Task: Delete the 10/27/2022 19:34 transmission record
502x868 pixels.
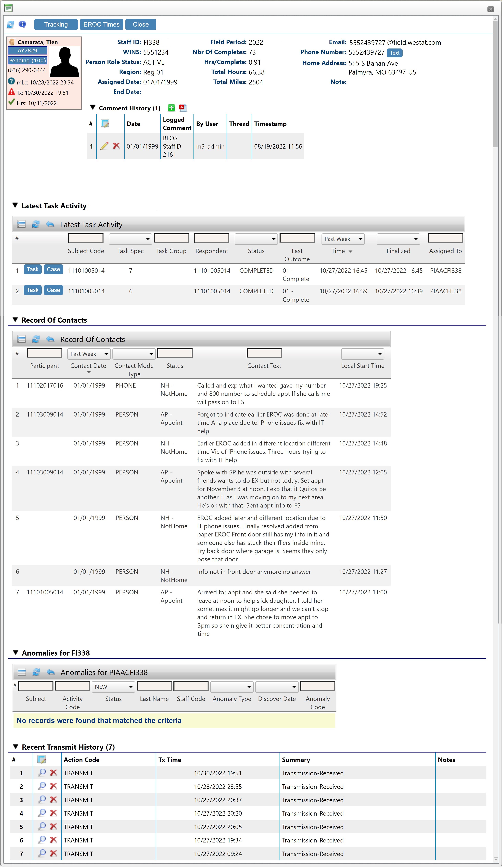Action: (x=53, y=840)
